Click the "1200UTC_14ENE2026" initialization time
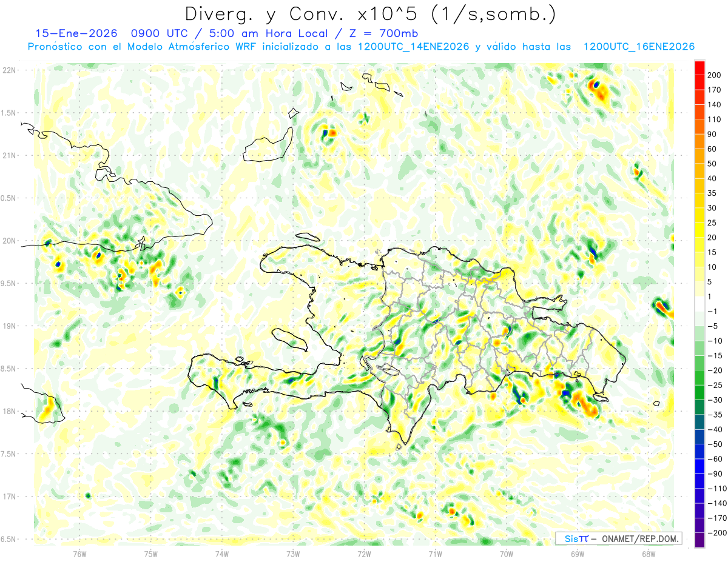This screenshot has height=562, width=728. [414, 47]
